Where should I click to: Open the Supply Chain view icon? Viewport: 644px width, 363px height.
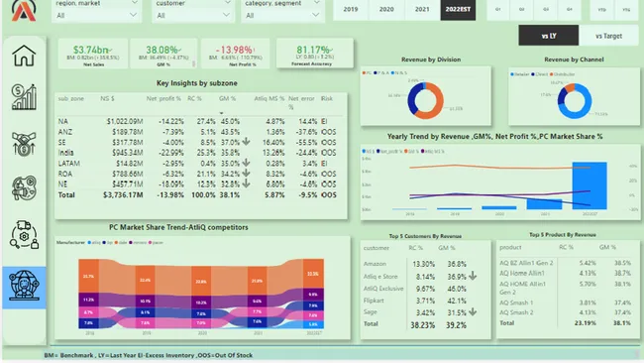(24, 234)
